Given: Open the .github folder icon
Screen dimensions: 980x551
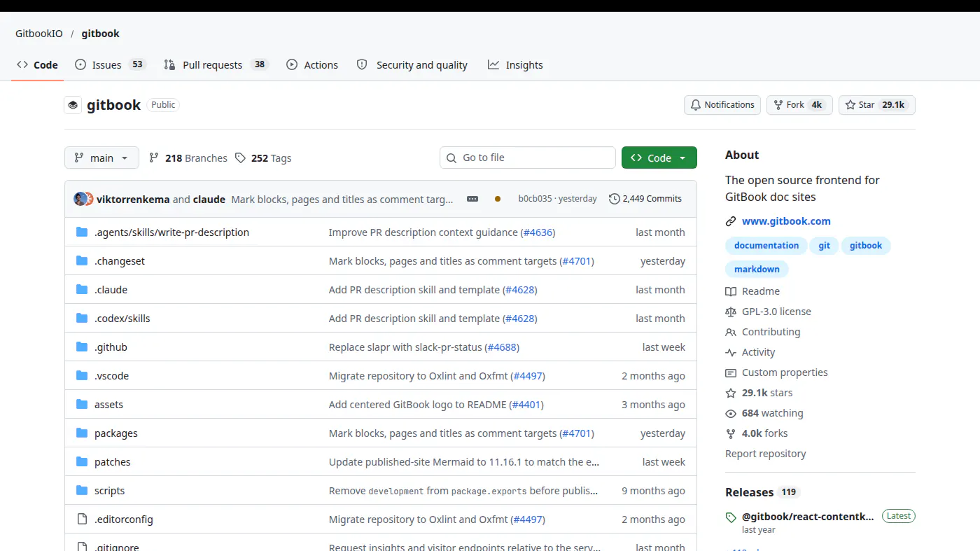Looking at the screenshot, I should [x=82, y=347].
